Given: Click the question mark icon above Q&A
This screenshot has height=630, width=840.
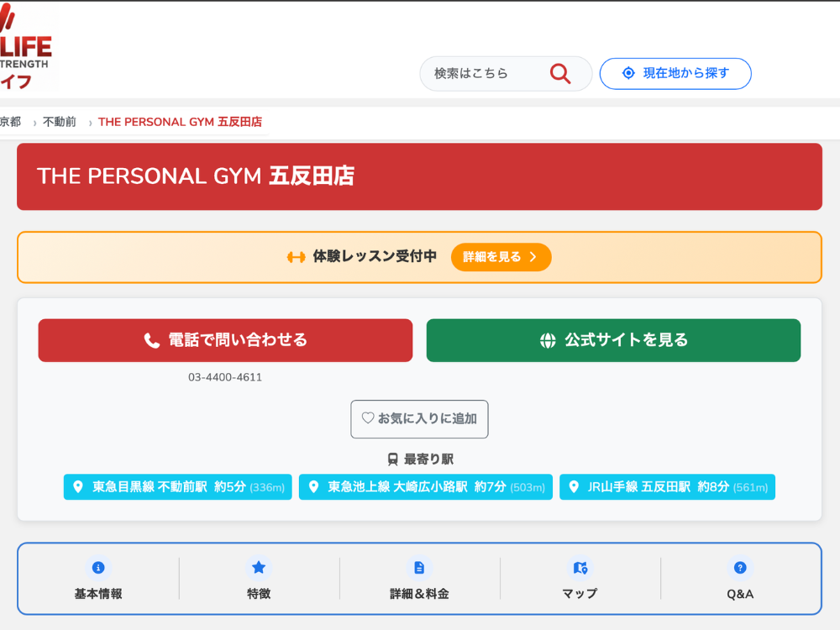Looking at the screenshot, I should point(740,567).
